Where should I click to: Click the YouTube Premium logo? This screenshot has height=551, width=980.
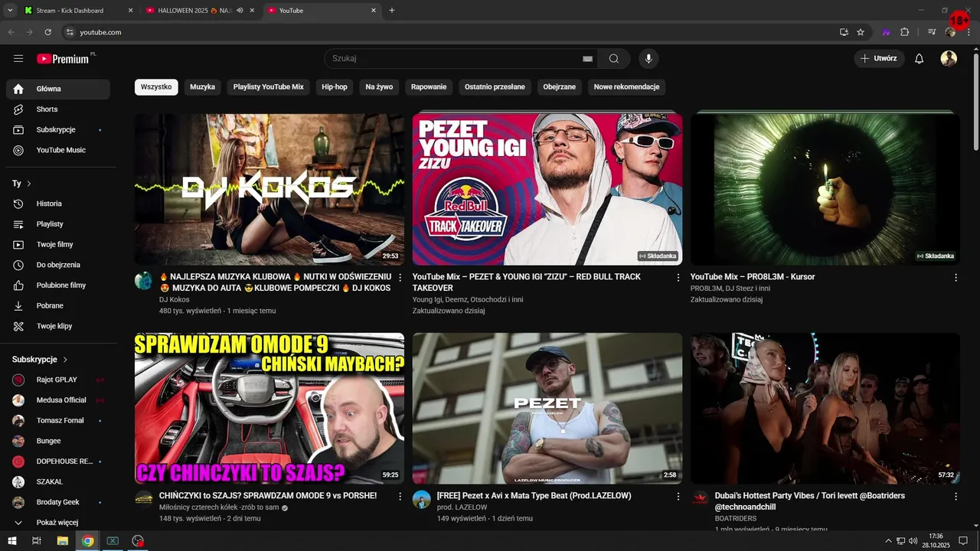(63, 59)
